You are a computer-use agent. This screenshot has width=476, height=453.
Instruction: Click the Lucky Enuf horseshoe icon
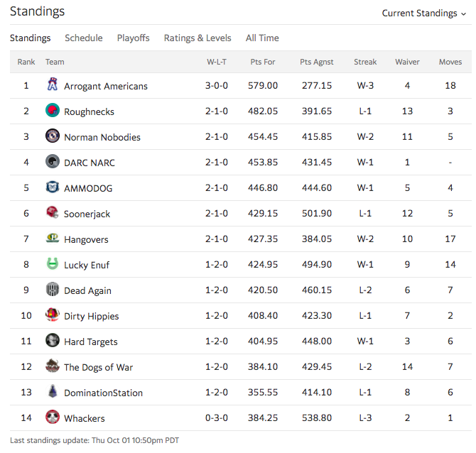(52, 263)
